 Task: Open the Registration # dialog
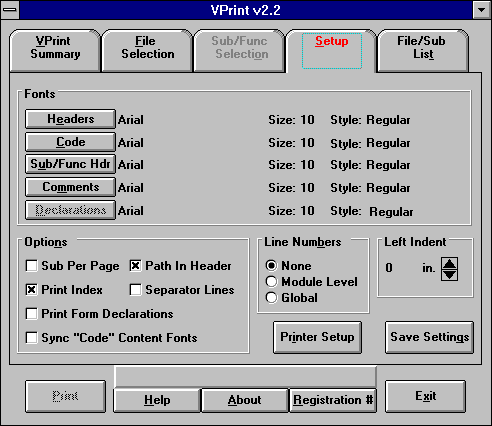pyautogui.click(x=333, y=400)
